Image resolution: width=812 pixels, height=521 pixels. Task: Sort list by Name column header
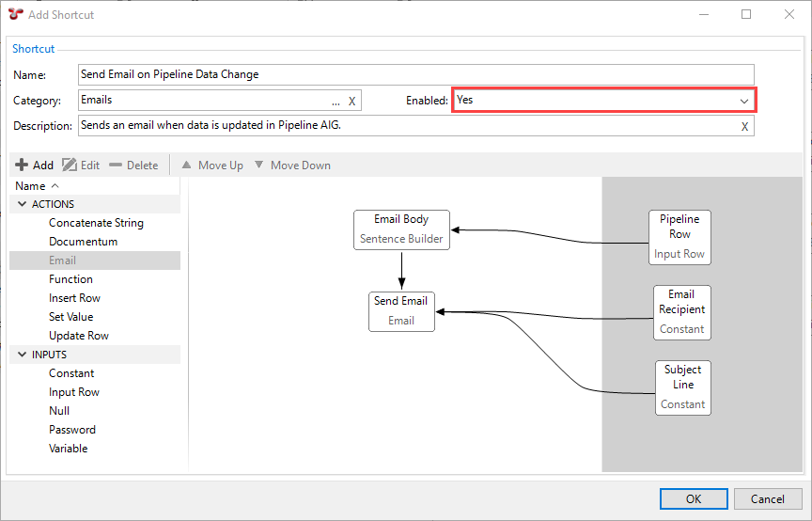coord(95,185)
